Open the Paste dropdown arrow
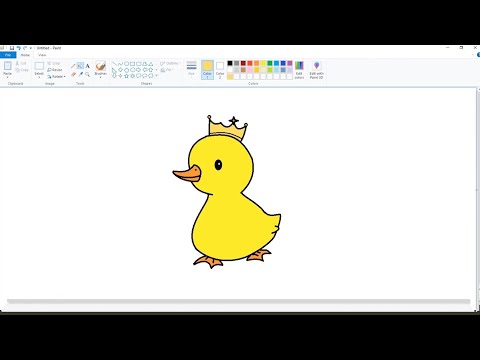 [x=7, y=77]
